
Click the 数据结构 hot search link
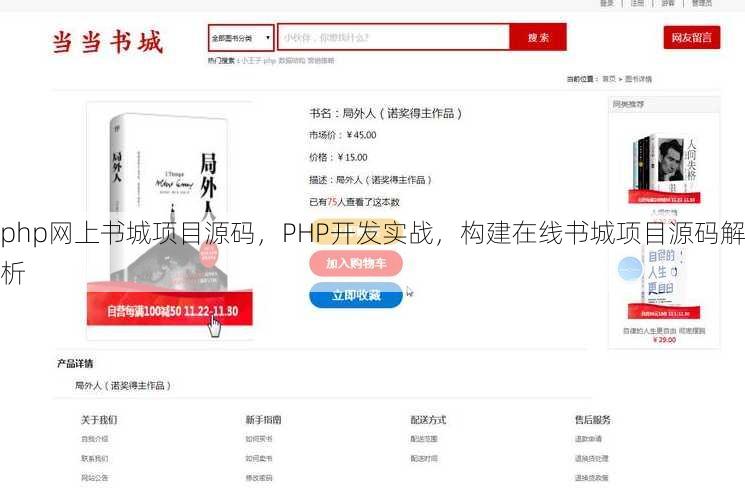coord(292,61)
